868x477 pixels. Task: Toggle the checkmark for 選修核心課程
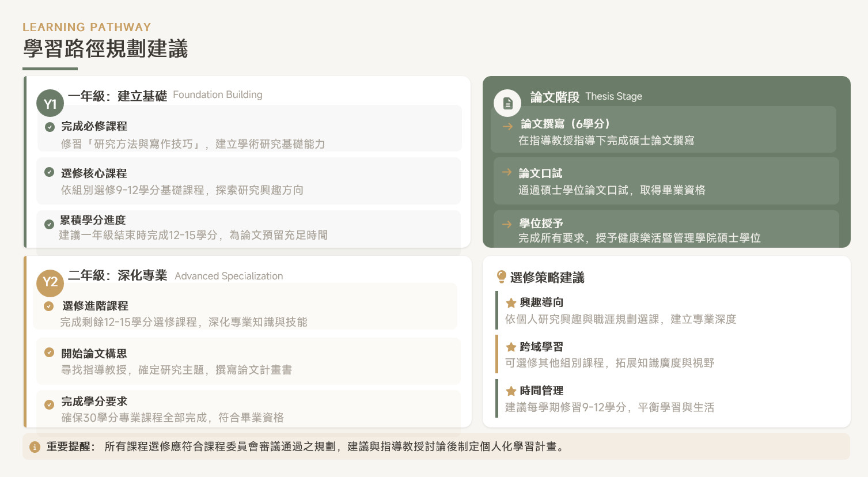pyautogui.click(x=50, y=172)
